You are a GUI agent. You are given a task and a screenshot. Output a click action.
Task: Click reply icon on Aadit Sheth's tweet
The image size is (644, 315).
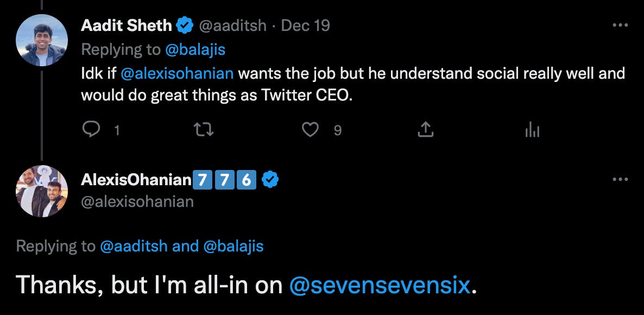91,129
